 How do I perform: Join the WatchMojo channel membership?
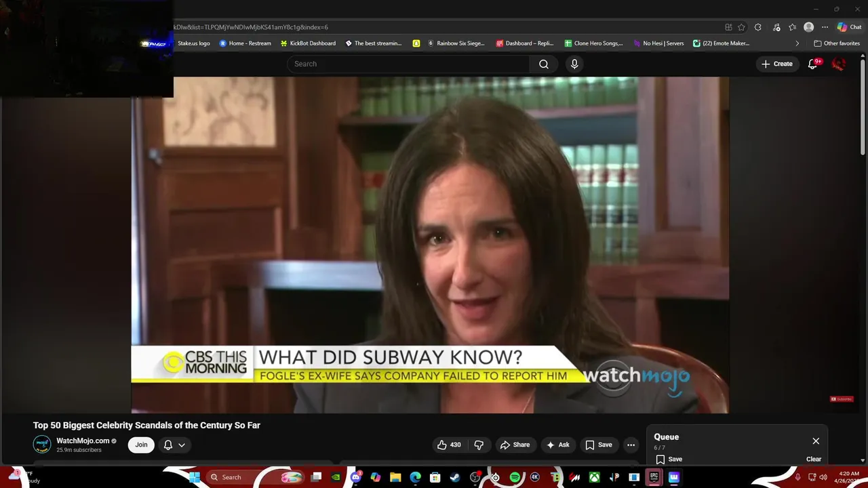(x=141, y=445)
